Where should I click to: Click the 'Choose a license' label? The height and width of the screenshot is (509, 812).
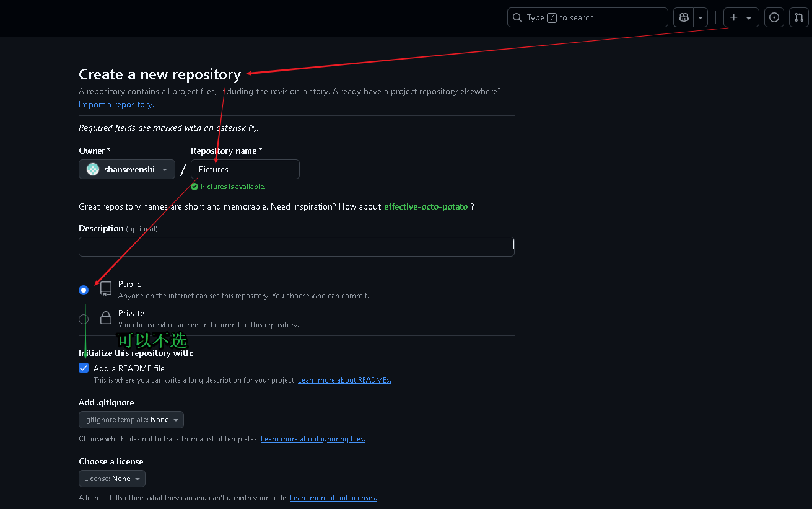click(111, 461)
